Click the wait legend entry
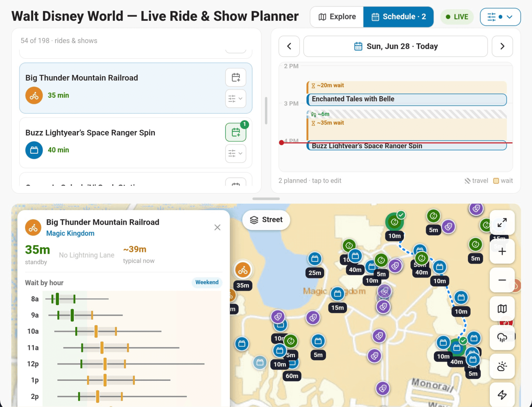Image resolution: width=532 pixels, height=407 pixels. pyautogui.click(x=503, y=181)
